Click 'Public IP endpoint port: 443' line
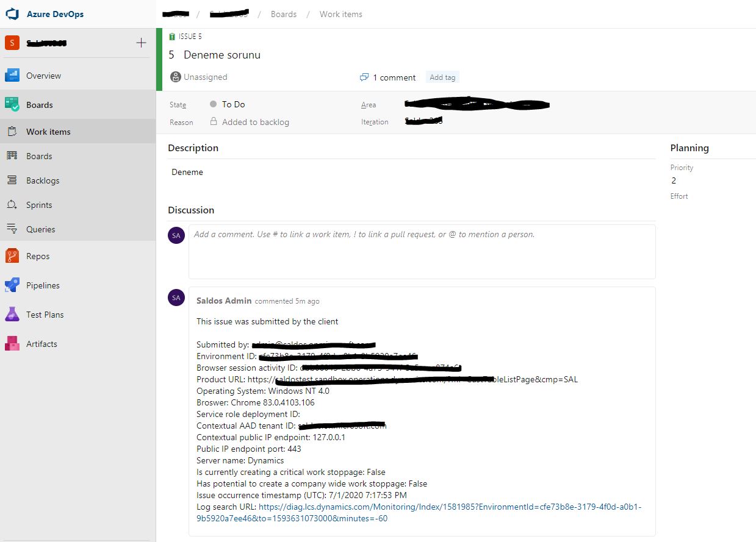The height and width of the screenshot is (542, 756). pos(249,449)
